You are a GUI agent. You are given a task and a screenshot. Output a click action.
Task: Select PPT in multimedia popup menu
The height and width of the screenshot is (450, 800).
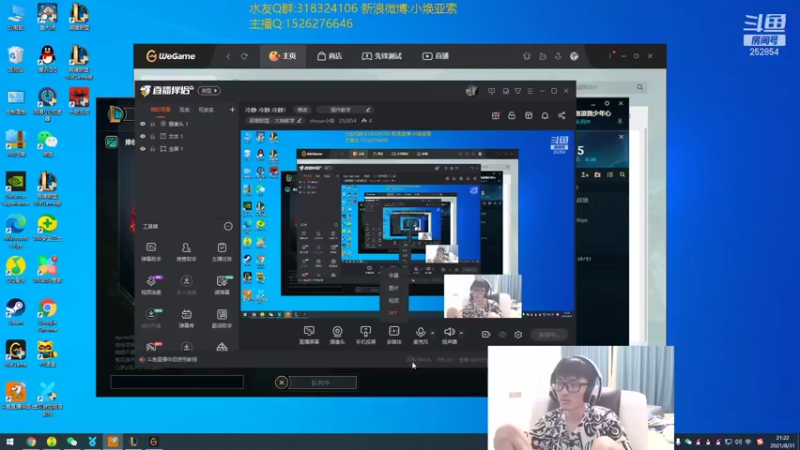(x=393, y=313)
